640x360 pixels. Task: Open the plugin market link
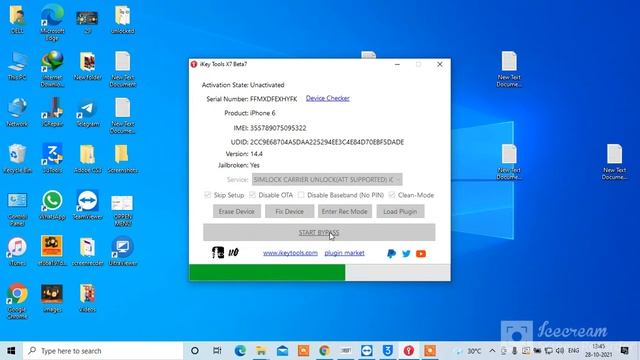click(x=344, y=253)
